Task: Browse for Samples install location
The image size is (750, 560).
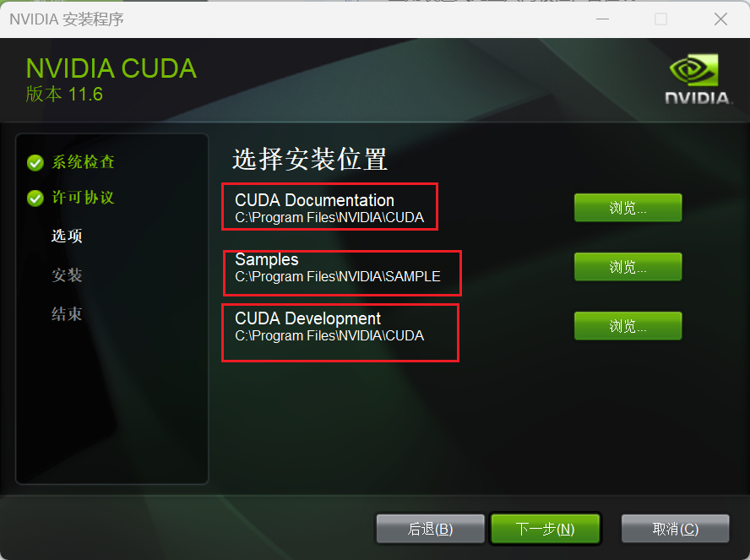Action: 628,266
